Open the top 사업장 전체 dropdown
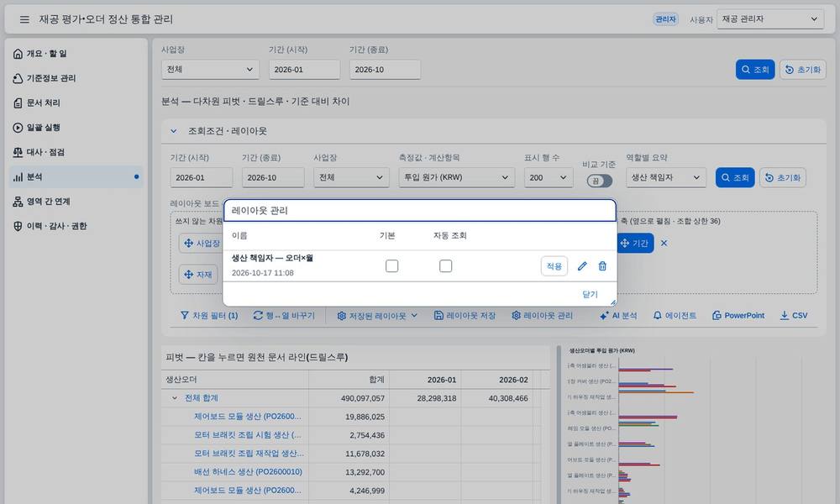The width and height of the screenshot is (840, 504). [210, 70]
